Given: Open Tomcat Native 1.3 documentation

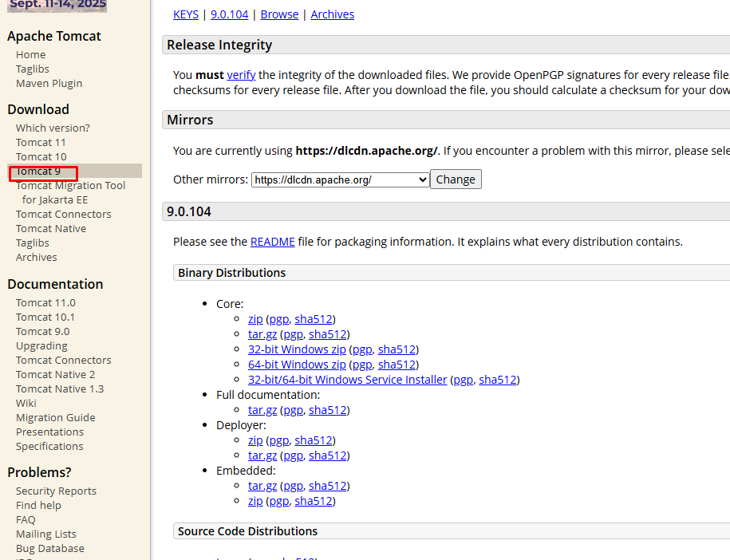Looking at the screenshot, I should coord(60,389).
